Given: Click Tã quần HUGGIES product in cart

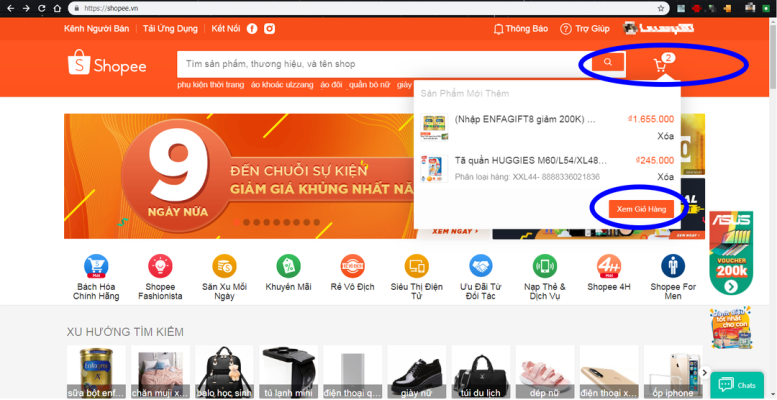Looking at the screenshot, I should (x=530, y=160).
